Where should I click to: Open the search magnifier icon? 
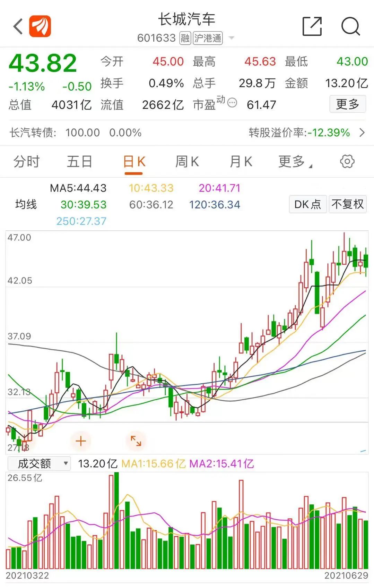point(351,26)
